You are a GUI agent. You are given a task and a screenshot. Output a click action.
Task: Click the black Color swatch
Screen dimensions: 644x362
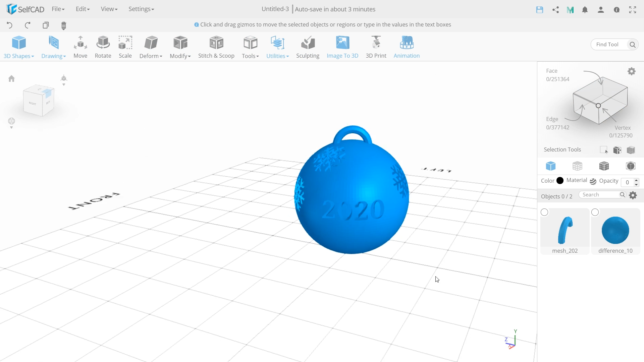560,181
